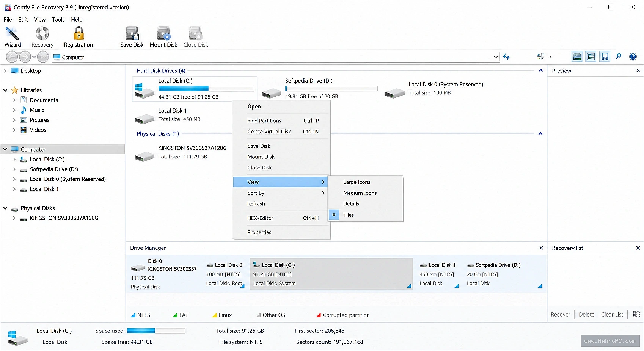The width and height of the screenshot is (644, 351).
Task: Click Mount Disk toolbar icon
Action: tap(163, 33)
